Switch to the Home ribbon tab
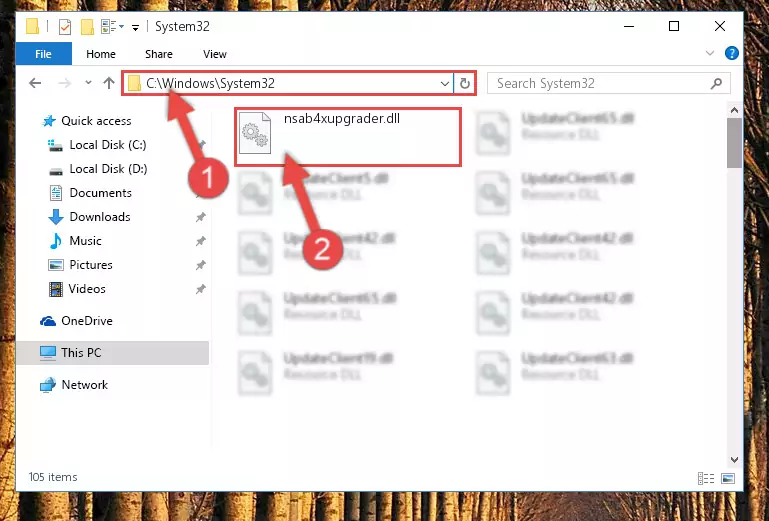769x521 pixels. (101, 54)
